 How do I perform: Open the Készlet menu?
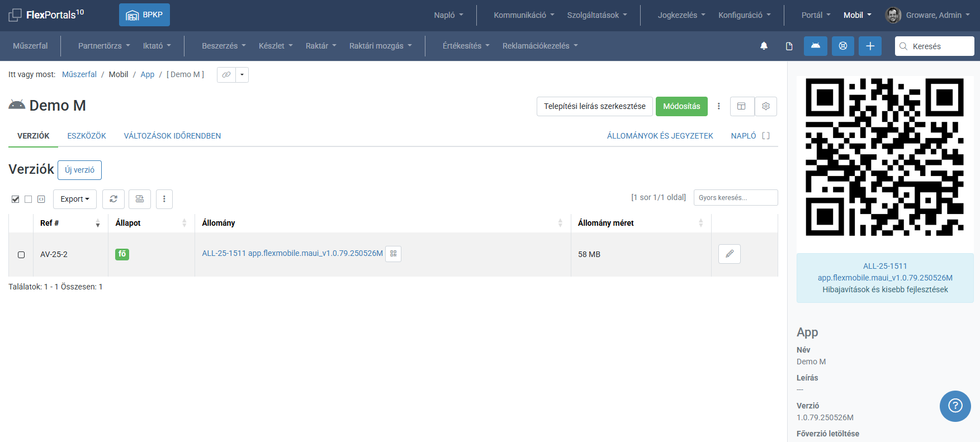point(276,46)
